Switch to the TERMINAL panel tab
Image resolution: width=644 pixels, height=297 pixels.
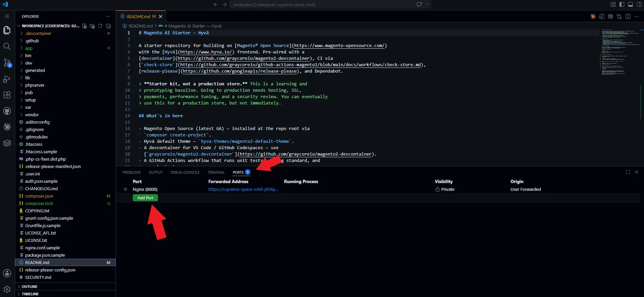pos(216,172)
